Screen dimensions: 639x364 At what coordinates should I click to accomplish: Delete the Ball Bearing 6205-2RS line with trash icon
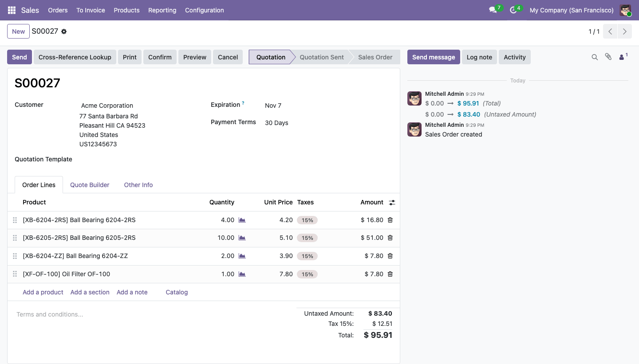tap(390, 238)
